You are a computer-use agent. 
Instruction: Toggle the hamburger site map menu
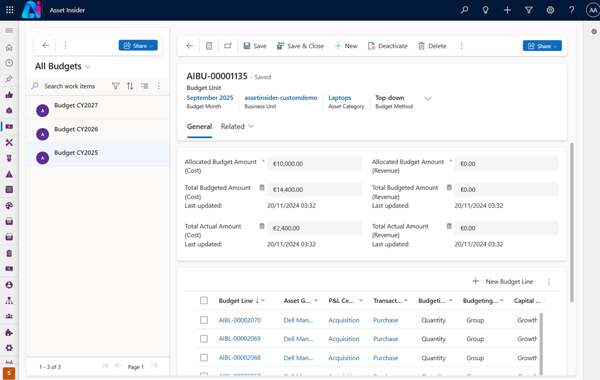pos(9,31)
